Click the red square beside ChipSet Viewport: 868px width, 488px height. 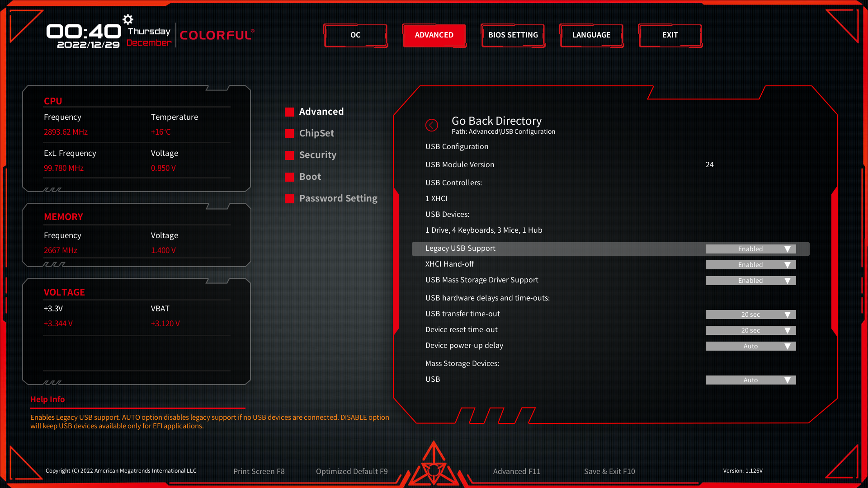click(x=289, y=134)
